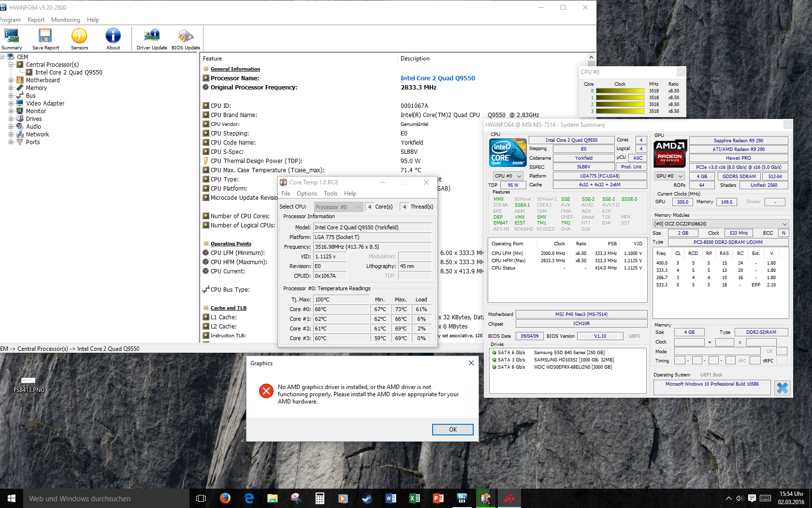The image size is (812, 508).
Task: Show hidden system tray icons
Action: pos(728,498)
